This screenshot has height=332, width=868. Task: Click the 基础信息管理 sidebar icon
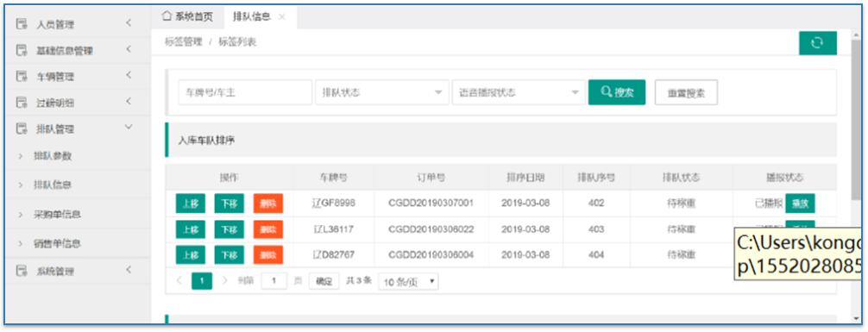[22, 50]
